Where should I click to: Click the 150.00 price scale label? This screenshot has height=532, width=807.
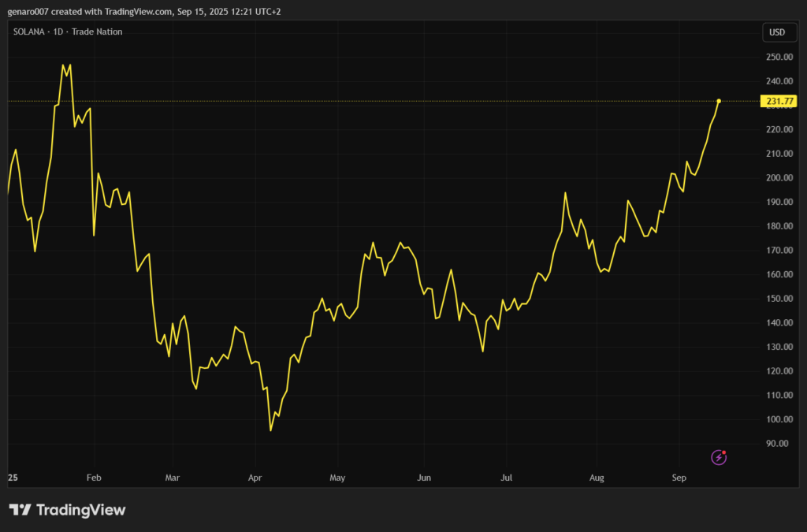[777, 299]
